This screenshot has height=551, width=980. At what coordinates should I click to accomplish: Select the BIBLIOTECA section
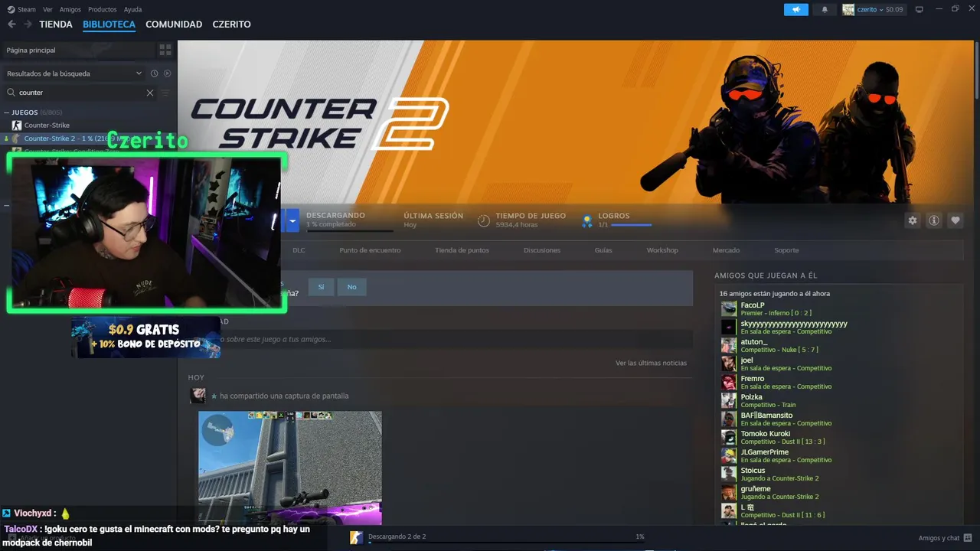click(x=109, y=24)
